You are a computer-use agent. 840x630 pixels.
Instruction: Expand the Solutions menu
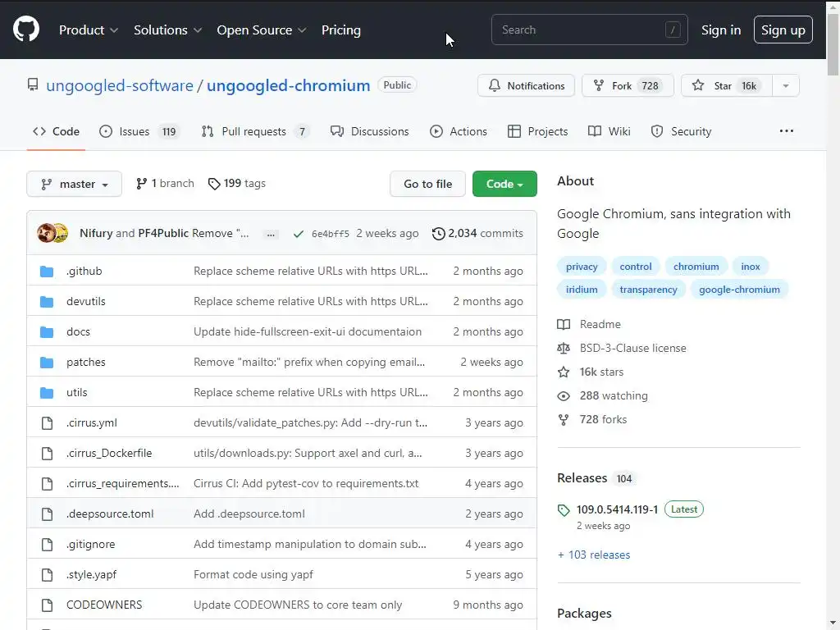click(x=167, y=30)
